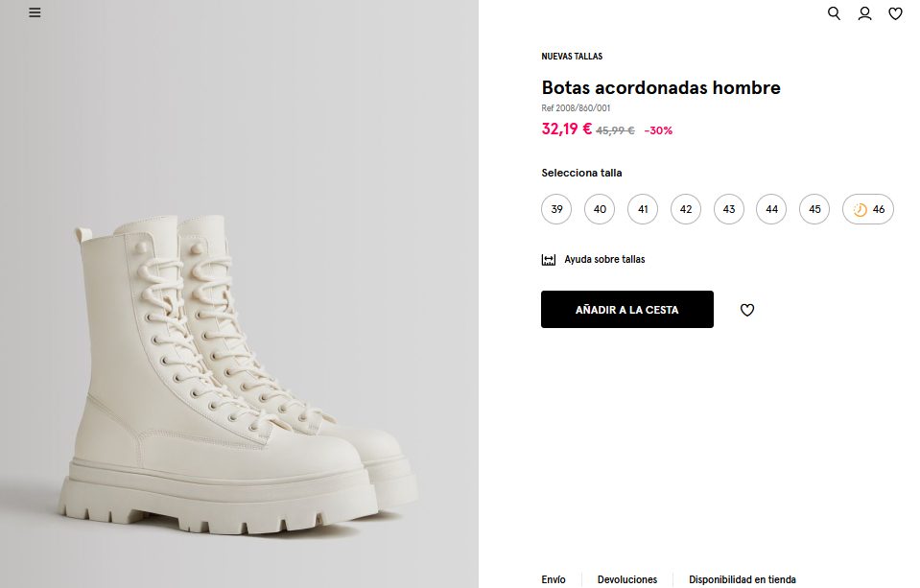Screen dimensions: 920x588
Task: Open the Envío tab
Action: [554, 579]
